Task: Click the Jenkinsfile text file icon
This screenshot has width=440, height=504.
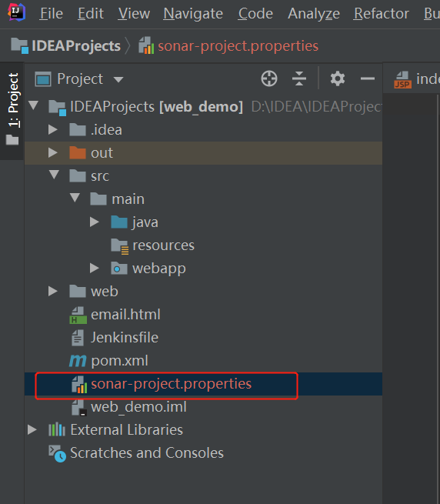Action: pyautogui.click(x=78, y=338)
